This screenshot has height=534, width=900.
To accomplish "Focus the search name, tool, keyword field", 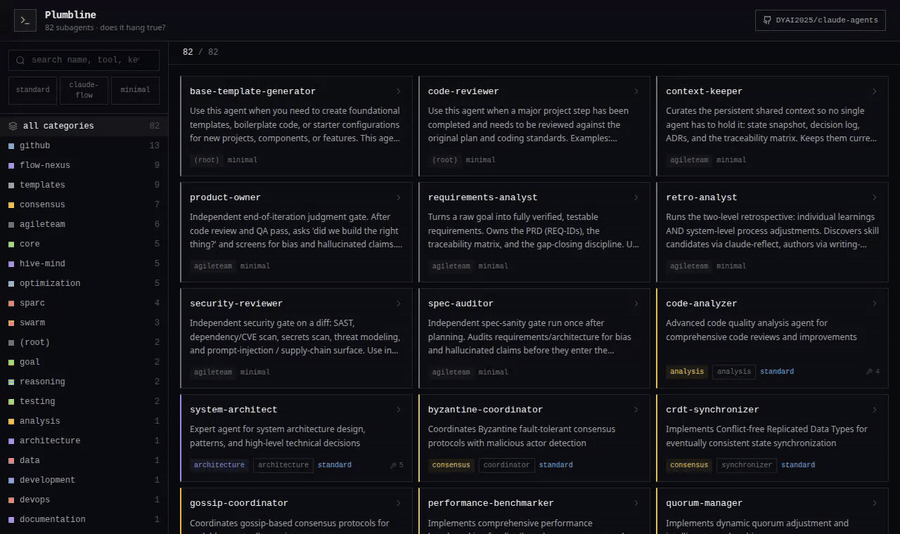I will 84,60.
